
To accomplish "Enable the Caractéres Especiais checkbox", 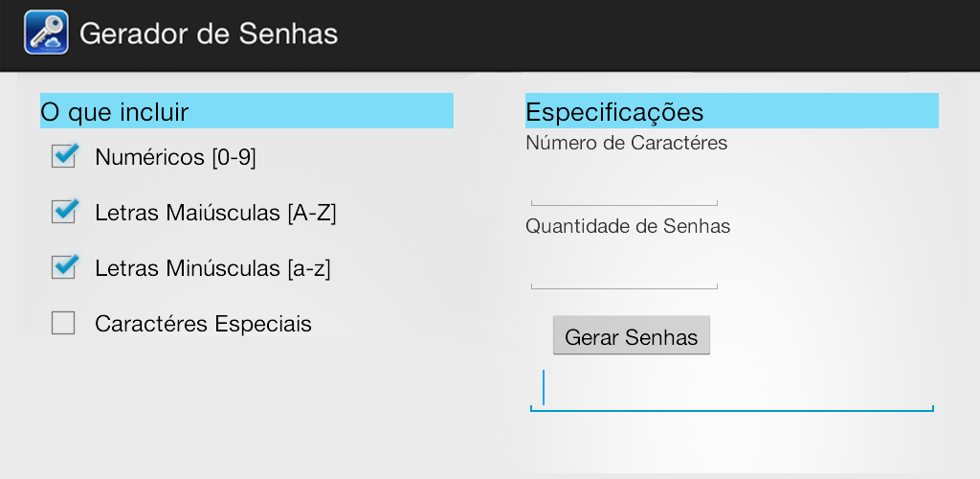I will (64, 324).
